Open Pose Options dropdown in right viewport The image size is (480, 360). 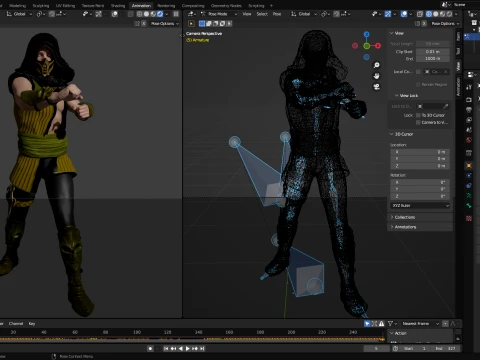point(445,24)
